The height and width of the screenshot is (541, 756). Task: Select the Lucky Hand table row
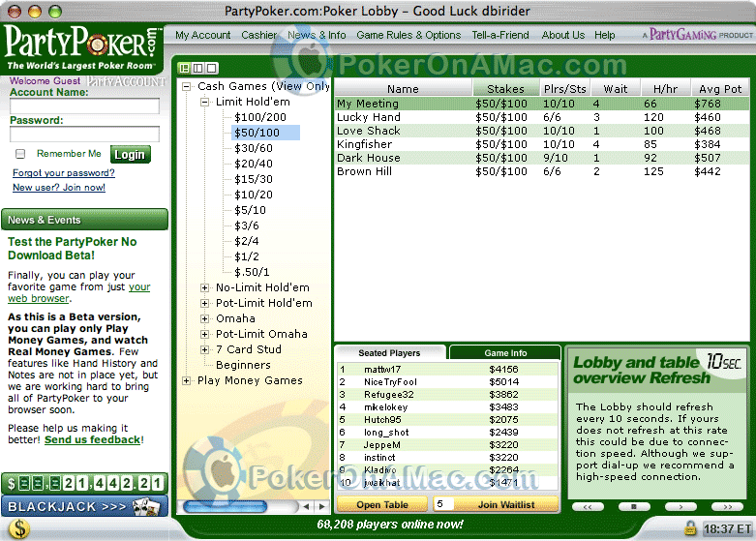[542, 117]
